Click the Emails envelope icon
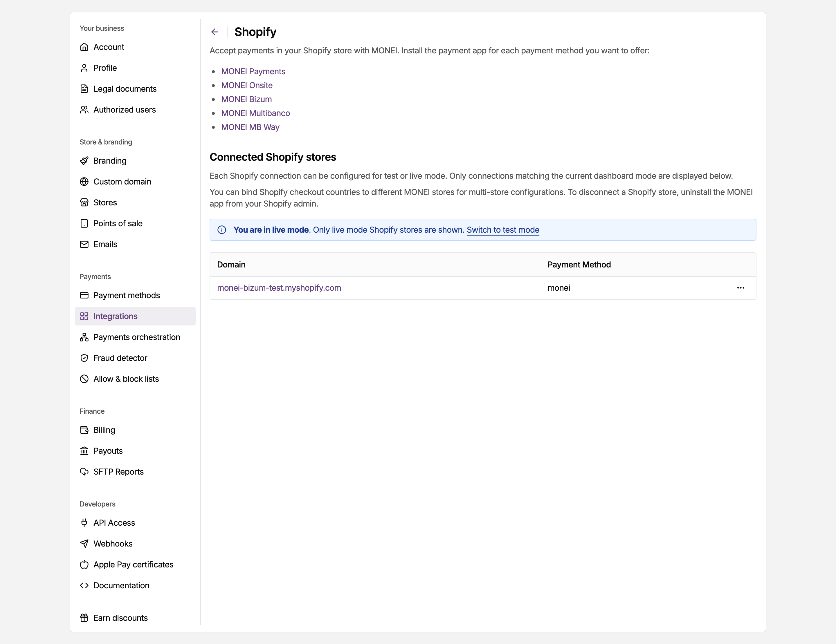Screen dimensions: 836x644 coord(84,244)
